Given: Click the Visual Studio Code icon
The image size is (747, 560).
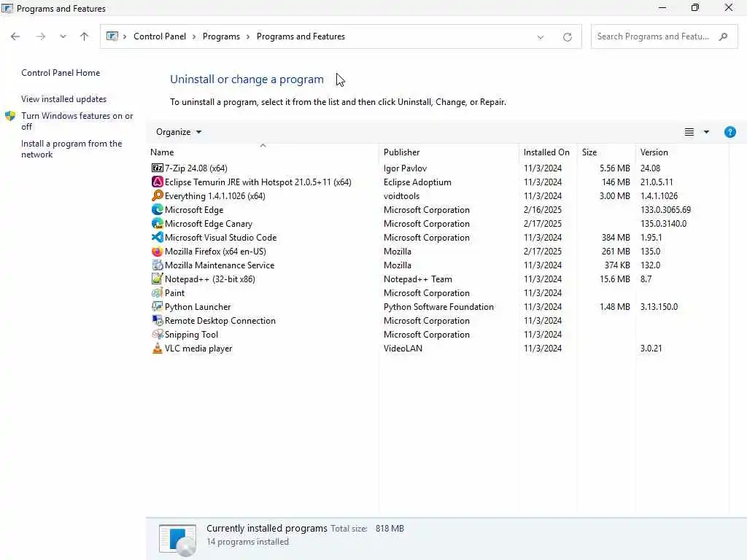Looking at the screenshot, I should coord(158,237).
